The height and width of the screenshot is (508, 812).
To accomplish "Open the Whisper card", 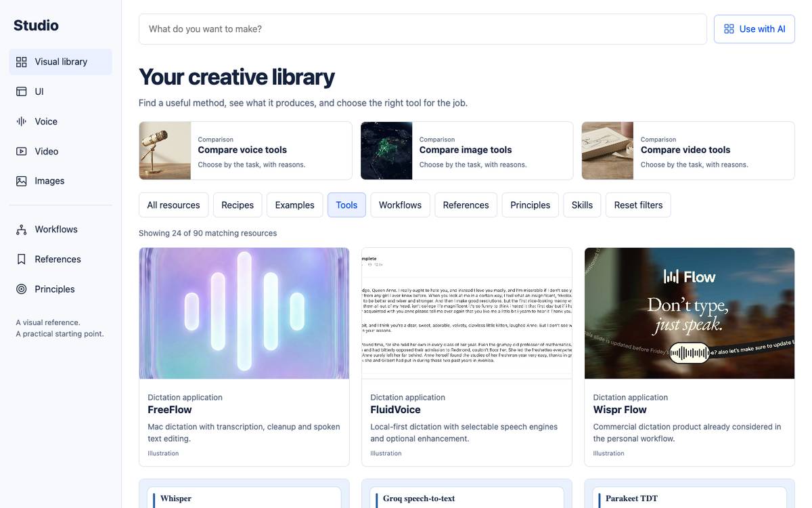I will point(244,494).
